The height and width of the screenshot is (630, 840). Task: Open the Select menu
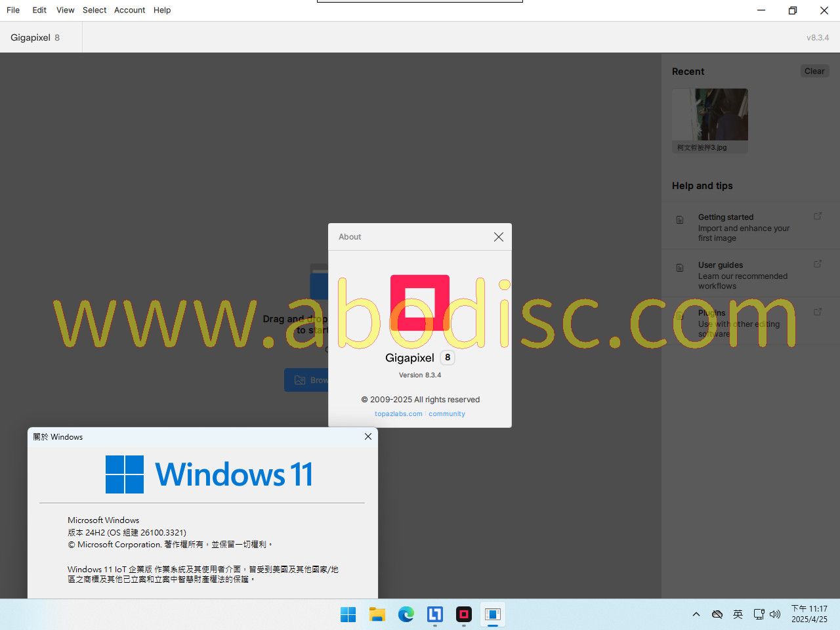[94, 10]
